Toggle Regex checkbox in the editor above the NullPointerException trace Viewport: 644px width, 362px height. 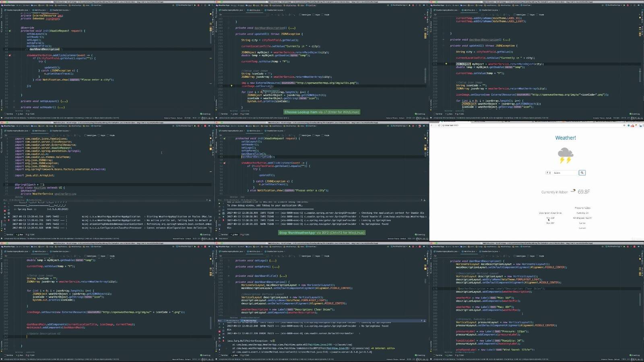pyautogui.click(x=314, y=256)
